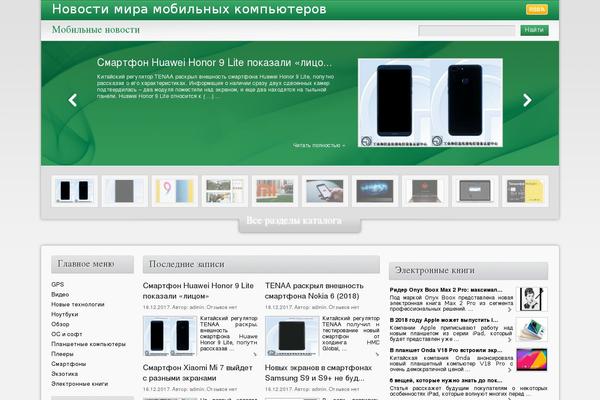Screen dimensions: 600x400
Task: Open the Экзотика menu category
Action: tap(64, 374)
